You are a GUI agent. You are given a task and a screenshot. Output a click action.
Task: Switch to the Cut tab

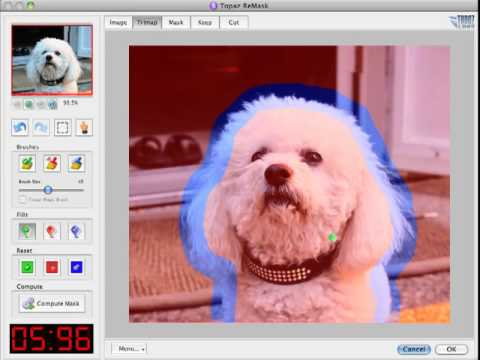pos(234,22)
